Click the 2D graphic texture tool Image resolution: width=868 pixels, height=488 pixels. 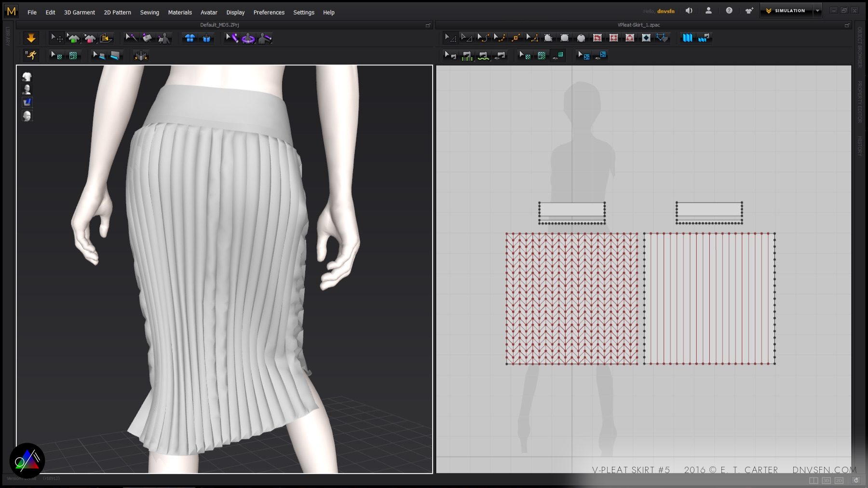coord(542,55)
